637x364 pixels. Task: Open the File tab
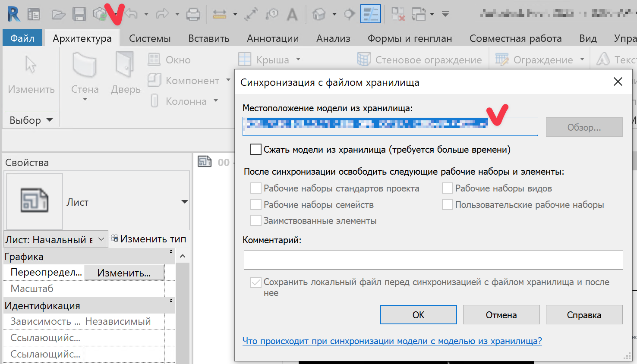[22, 38]
